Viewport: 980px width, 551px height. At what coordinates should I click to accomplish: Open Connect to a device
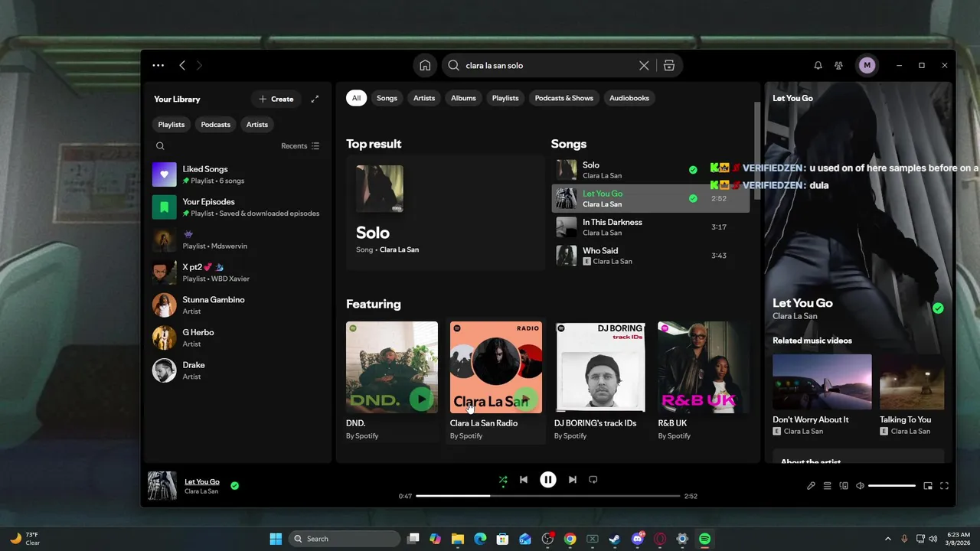click(x=844, y=485)
